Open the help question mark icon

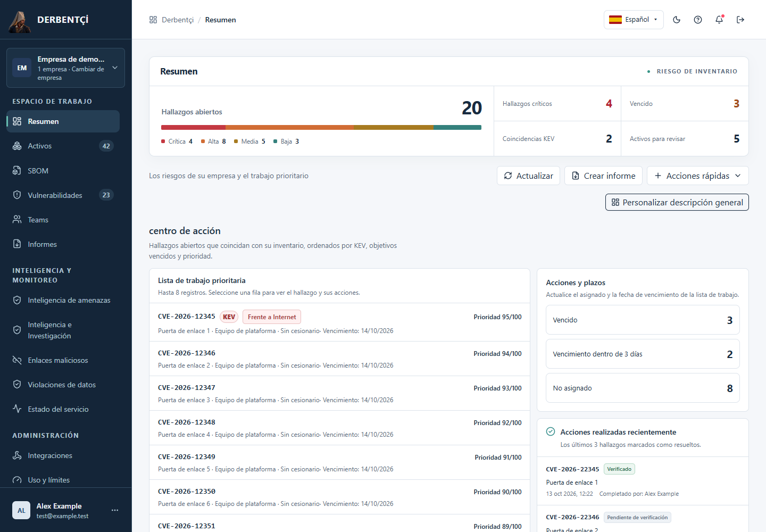[698, 20]
